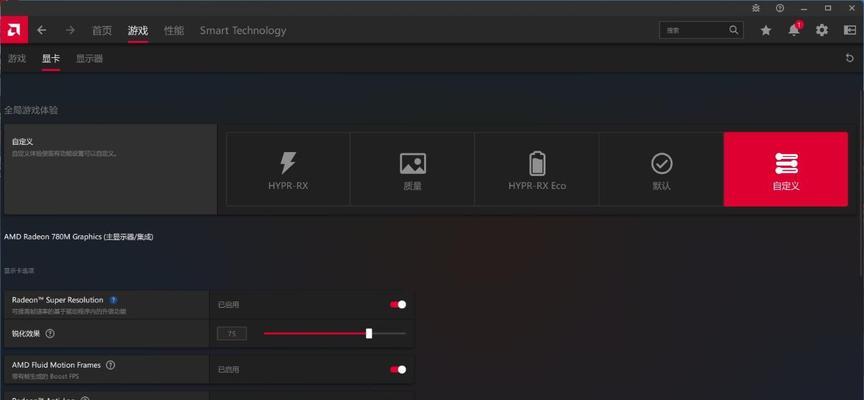Choose the HYPR-RX profile tile
The height and width of the screenshot is (400, 864).
(x=288, y=169)
